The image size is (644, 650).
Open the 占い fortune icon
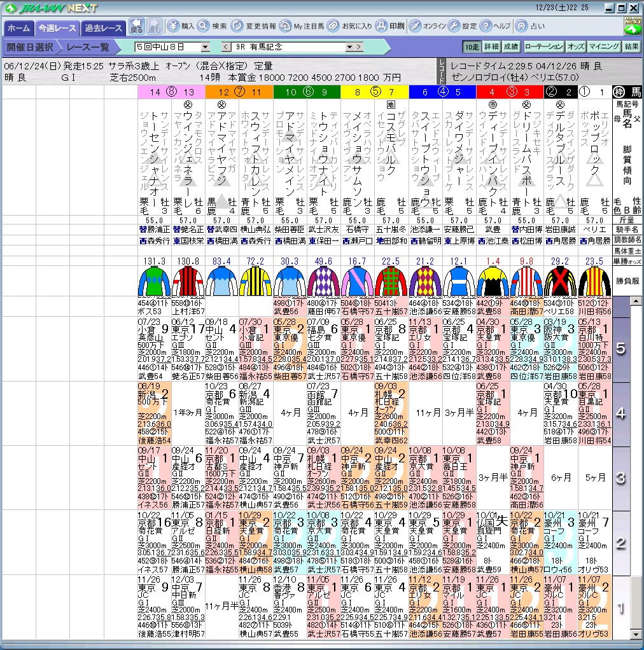pos(521,26)
